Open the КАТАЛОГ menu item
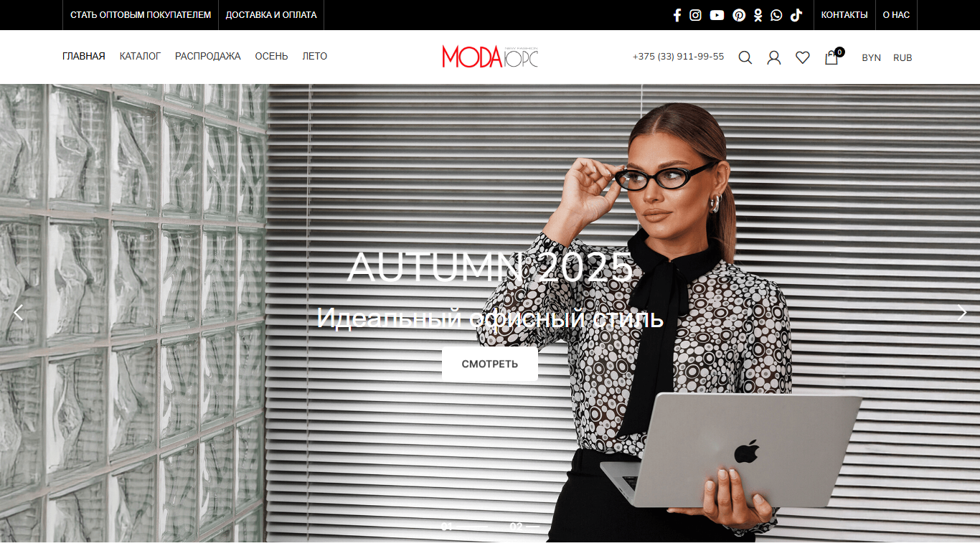Screen dimensions: 980x551 [x=140, y=56]
